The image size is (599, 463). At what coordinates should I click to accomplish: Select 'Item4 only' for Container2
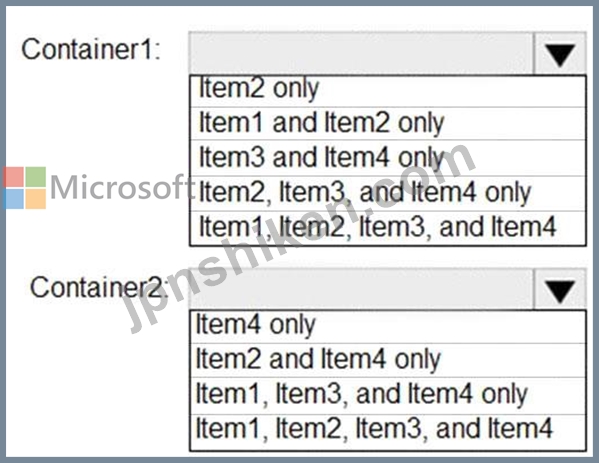pyautogui.click(x=388, y=327)
